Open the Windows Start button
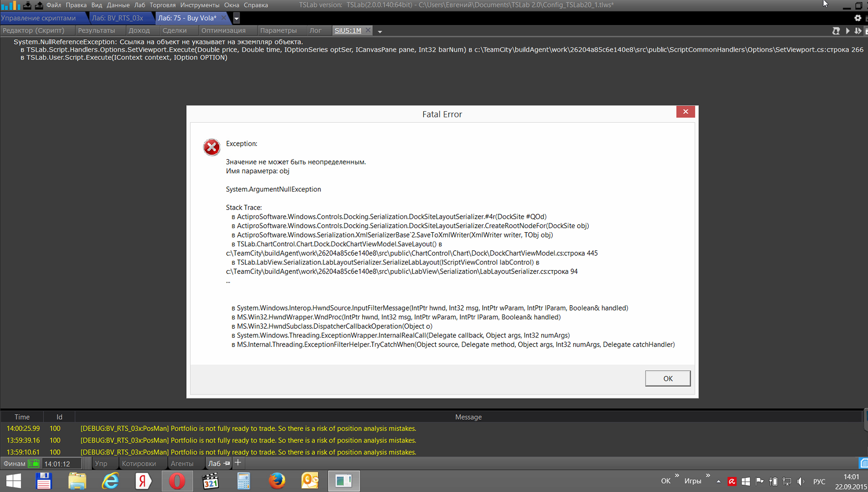868x492 pixels. click(x=13, y=481)
